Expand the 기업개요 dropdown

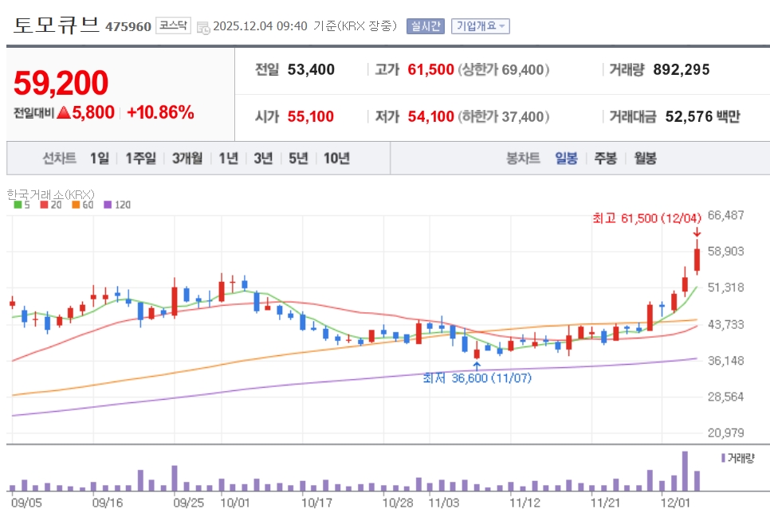click(x=480, y=25)
